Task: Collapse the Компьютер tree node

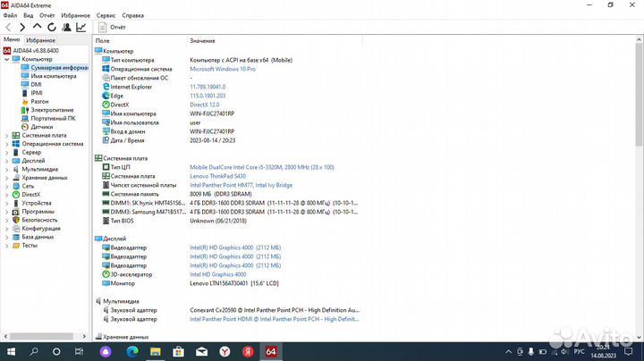Action: 6,60
